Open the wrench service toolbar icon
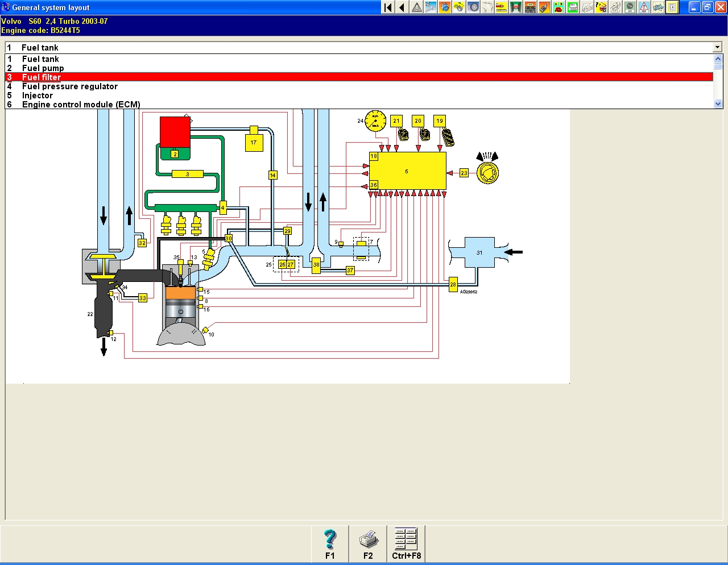 coord(431,7)
